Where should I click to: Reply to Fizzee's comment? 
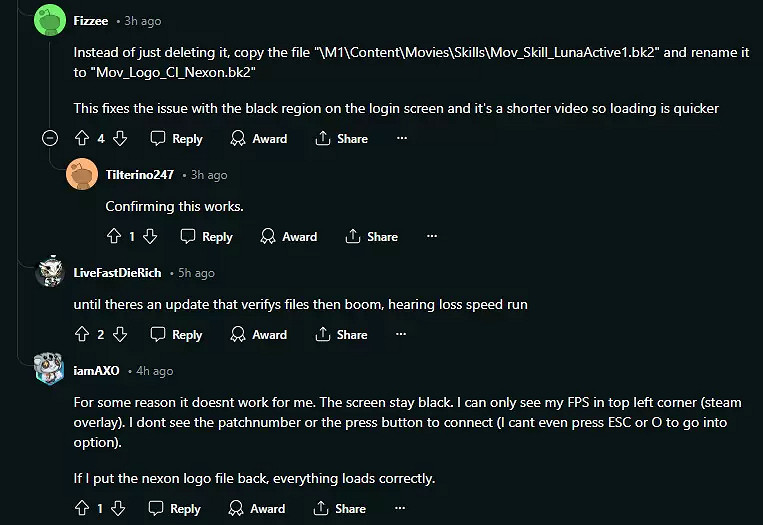click(x=176, y=139)
